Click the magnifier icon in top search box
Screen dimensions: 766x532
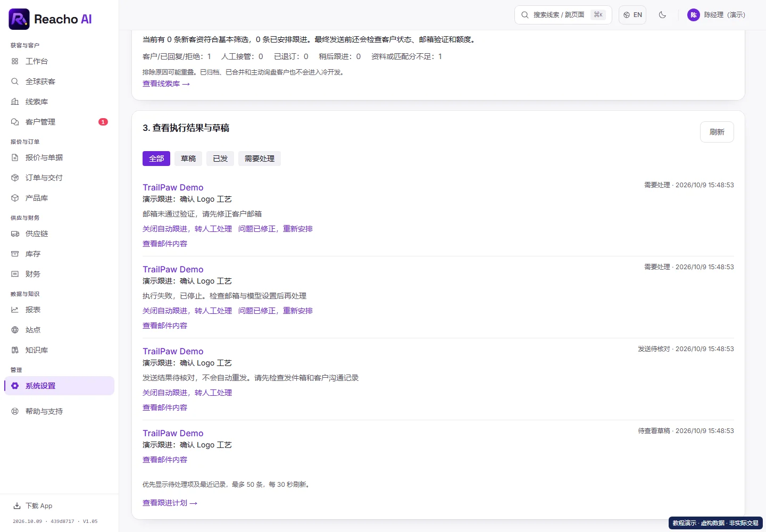pyautogui.click(x=525, y=15)
